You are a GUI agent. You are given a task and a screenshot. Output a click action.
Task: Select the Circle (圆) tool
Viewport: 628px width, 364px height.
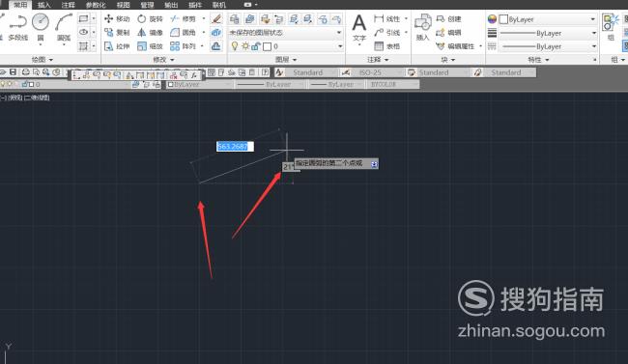[41, 27]
